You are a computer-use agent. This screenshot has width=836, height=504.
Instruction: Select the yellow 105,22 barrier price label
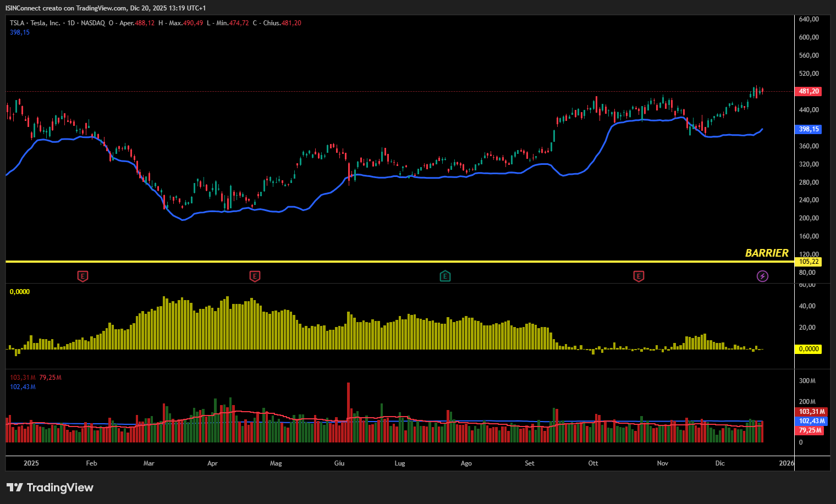coord(808,262)
